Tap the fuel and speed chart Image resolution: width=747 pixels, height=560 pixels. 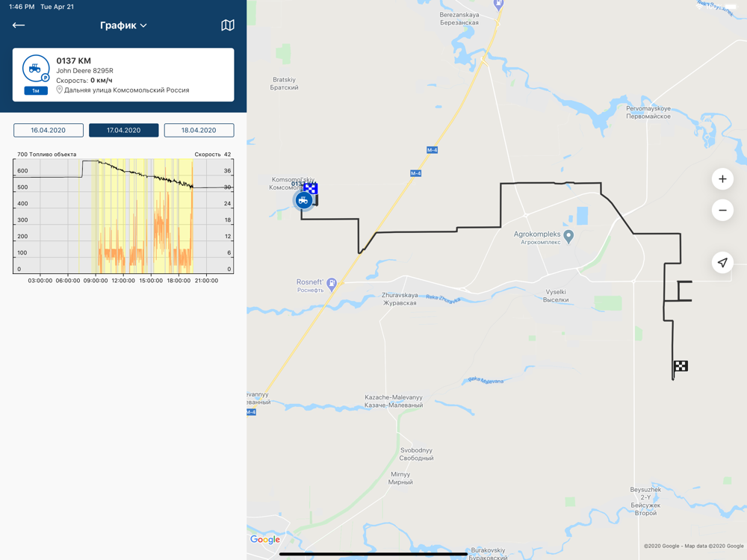click(x=123, y=217)
